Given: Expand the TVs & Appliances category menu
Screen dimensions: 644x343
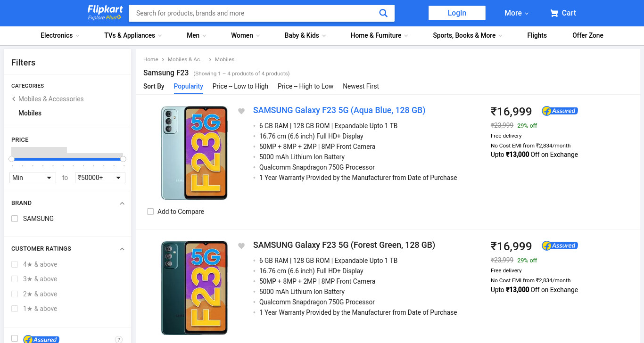Looking at the screenshot, I should [x=133, y=35].
